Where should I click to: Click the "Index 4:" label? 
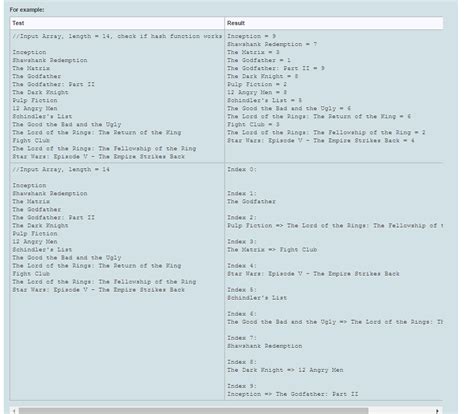point(242,265)
